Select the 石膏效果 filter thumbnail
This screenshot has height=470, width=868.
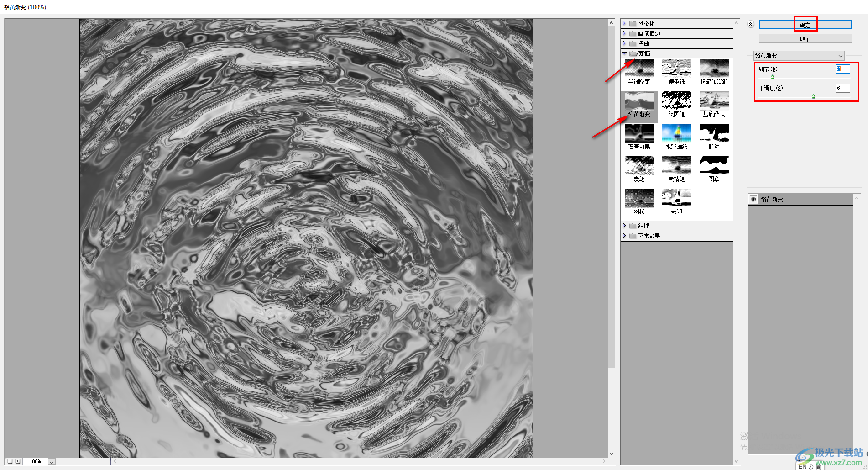(x=639, y=137)
